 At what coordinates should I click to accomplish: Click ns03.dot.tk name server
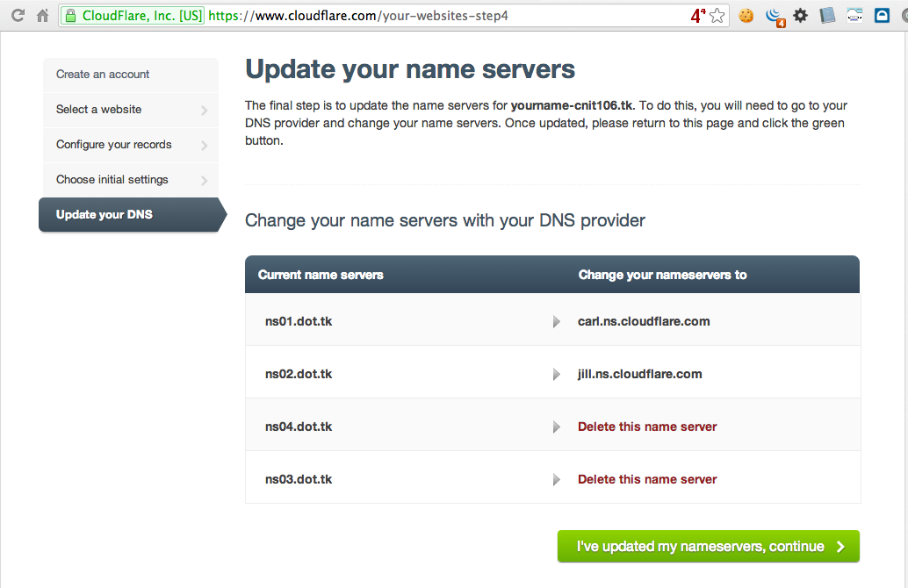coord(299,480)
